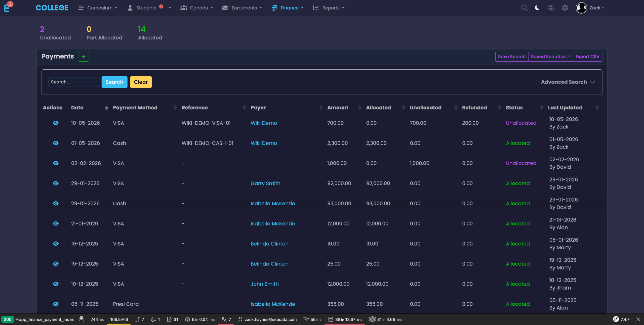Click the yellow Clear button
The height and width of the screenshot is (325, 644).
coord(141,82)
